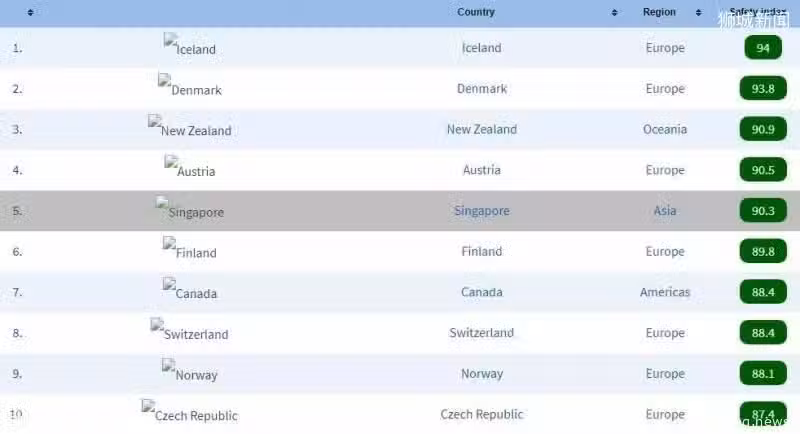Screen dimensions: 800x434
Task: Select the Asia region cell
Action: point(665,211)
